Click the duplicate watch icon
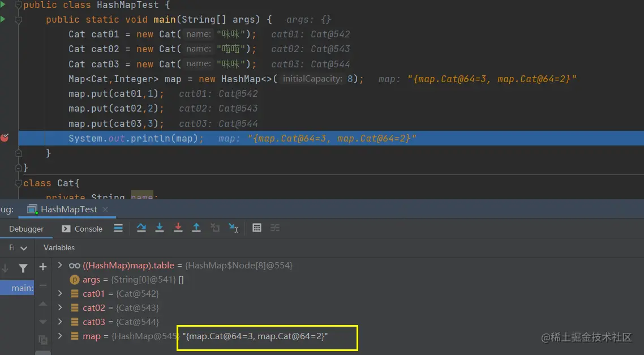Screen dimensions: 644x355 pos(42,340)
